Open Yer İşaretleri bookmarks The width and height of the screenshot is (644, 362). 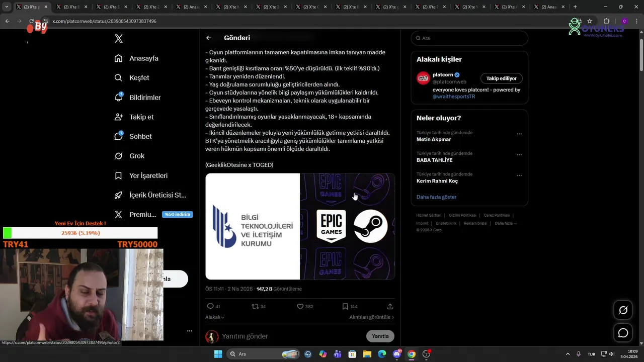pos(141,175)
